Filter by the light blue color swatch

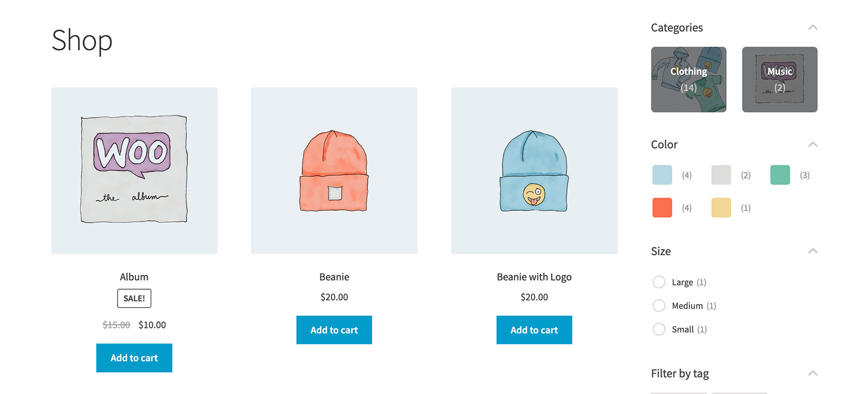[x=662, y=175]
